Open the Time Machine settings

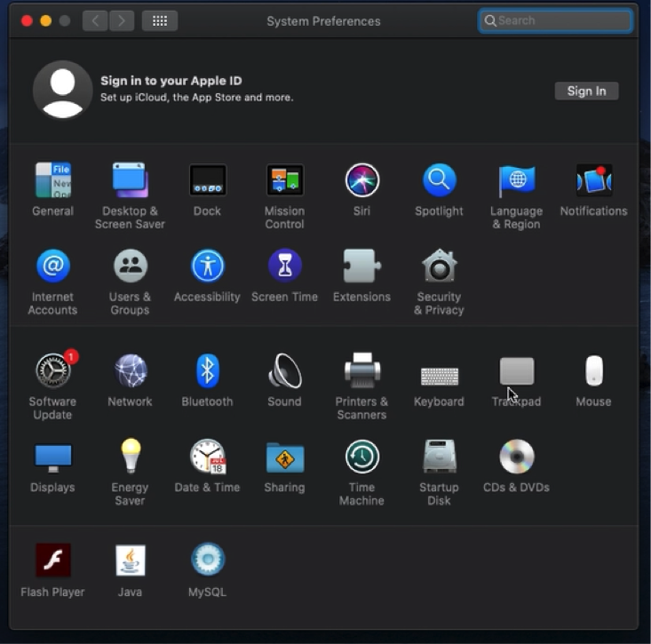click(x=361, y=457)
